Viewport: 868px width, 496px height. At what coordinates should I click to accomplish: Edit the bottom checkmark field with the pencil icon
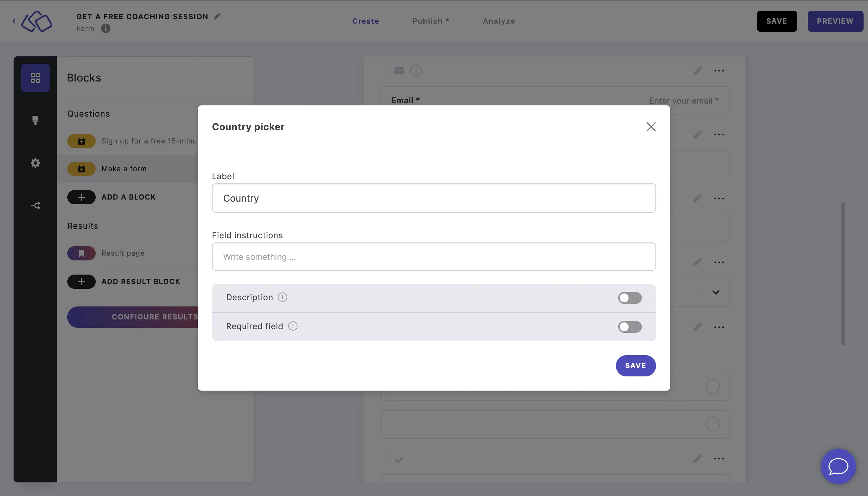(x=697, y=459)
